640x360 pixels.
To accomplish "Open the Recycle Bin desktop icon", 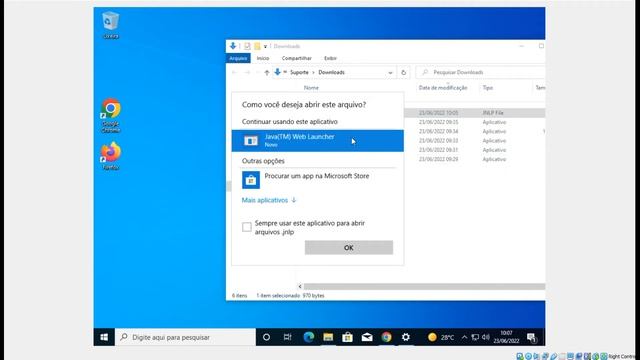I will [x=111, y=25].
